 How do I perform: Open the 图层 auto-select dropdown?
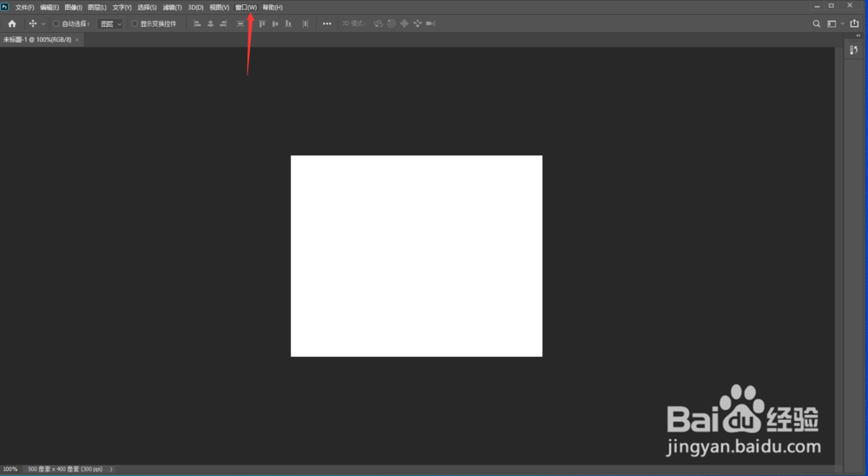pos(110,23)
